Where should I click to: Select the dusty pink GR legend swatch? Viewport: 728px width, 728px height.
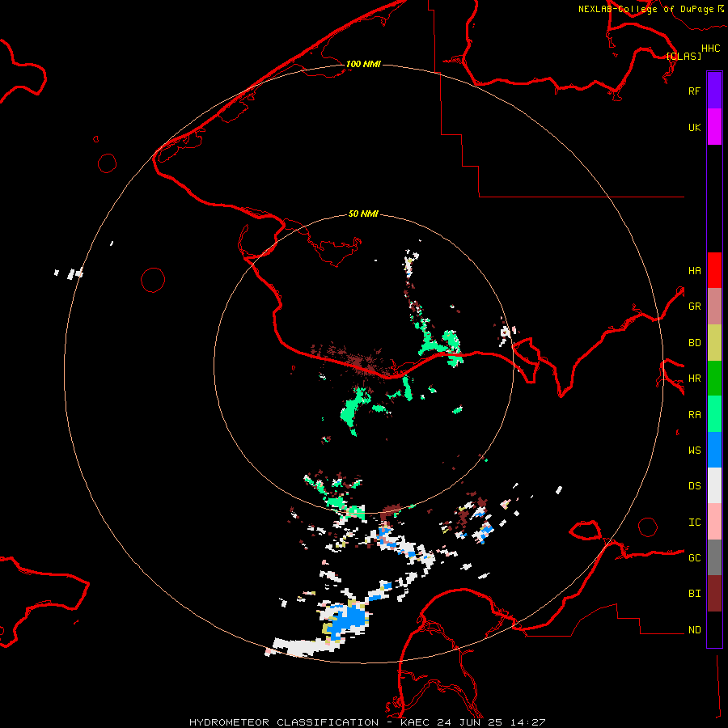click(714, 307)
